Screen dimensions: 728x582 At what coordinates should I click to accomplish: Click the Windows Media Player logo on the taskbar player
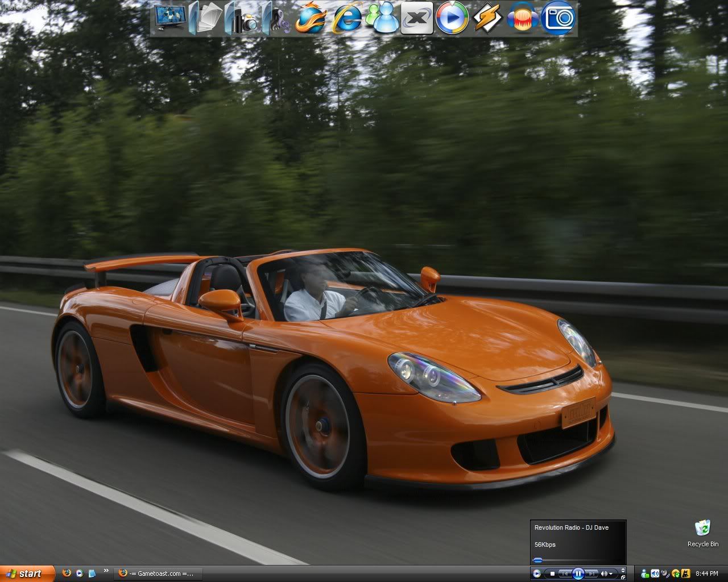click(537, 574)
